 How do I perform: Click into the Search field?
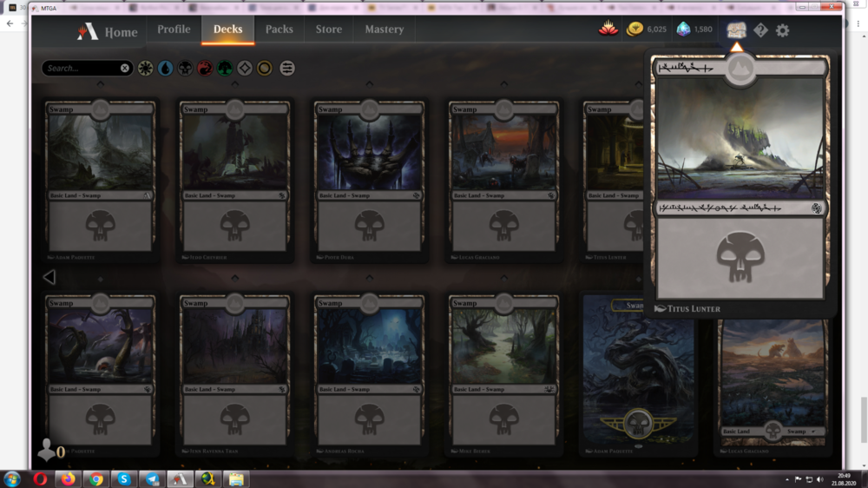pos(80,68)
